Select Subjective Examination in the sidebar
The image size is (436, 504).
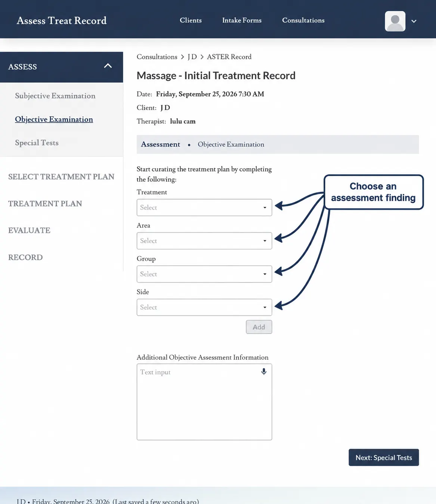(55, 96)
